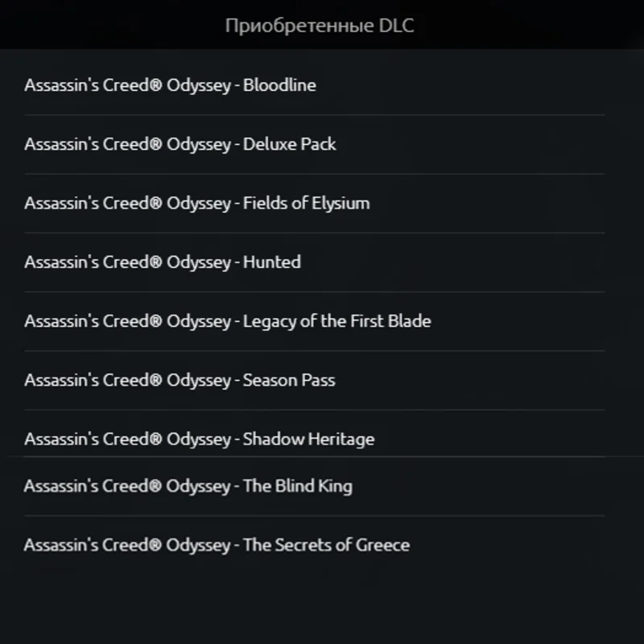
Task: Open Legacy of the First Blade
Action: [228, 320]
